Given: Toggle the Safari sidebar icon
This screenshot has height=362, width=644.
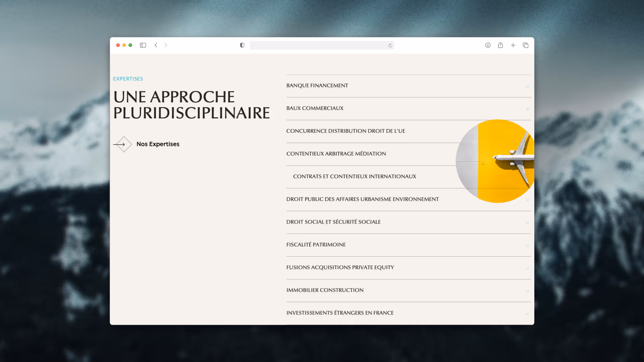Looking at the screenshot, I should 143,45.
